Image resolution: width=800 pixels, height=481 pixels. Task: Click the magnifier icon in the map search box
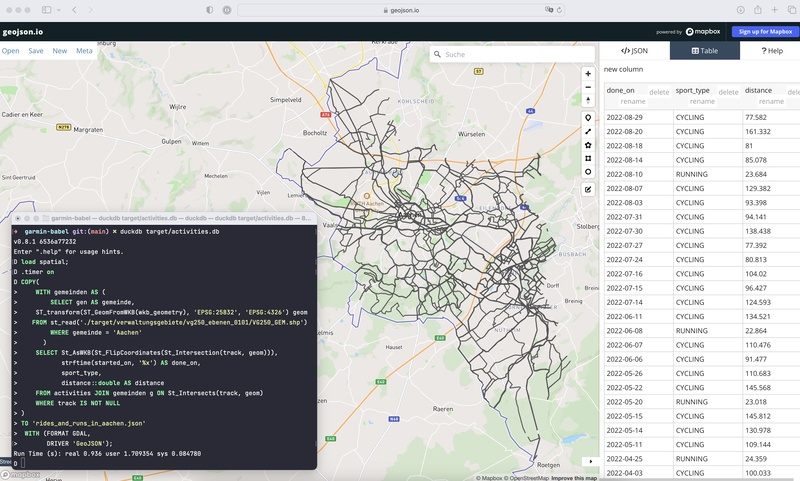coord(437,54)
